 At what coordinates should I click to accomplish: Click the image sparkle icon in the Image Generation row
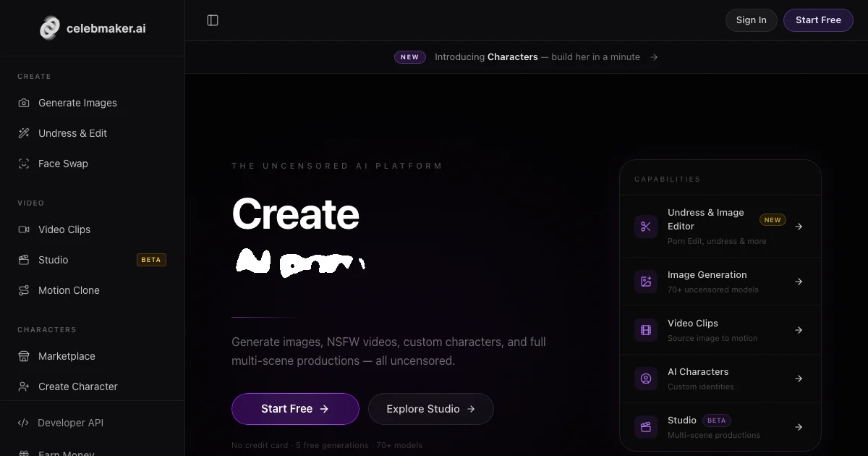[x=646, y=282]
